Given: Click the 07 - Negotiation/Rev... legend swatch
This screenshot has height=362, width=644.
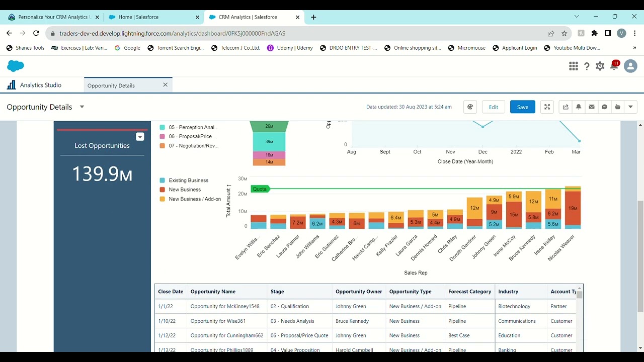Looking at the screenshot, I should point(163,146).
